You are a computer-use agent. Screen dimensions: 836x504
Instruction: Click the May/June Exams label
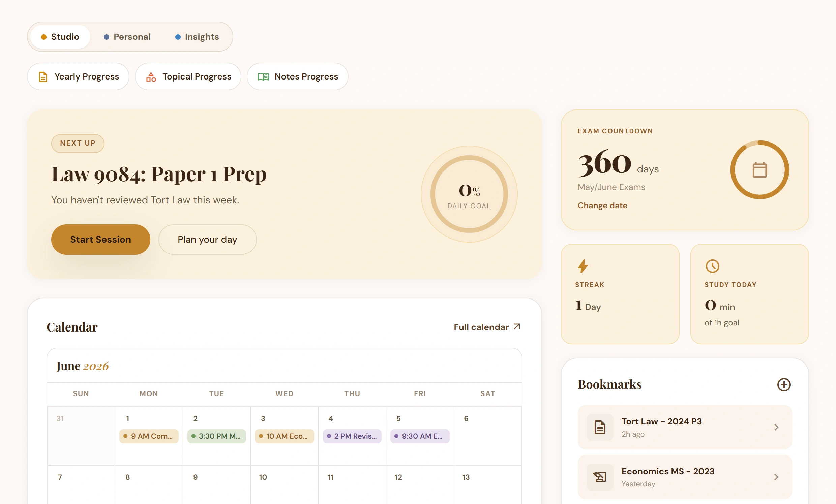click(x=611, y=187)
